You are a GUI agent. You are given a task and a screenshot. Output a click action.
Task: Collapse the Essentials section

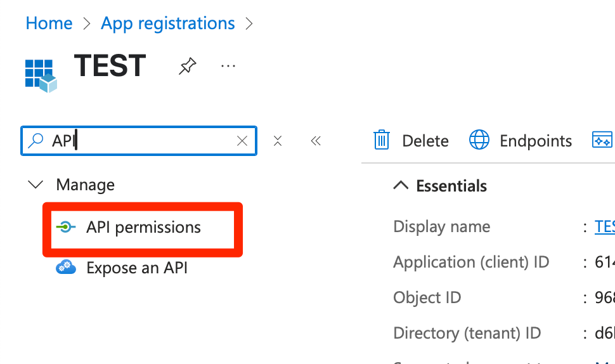401,185
